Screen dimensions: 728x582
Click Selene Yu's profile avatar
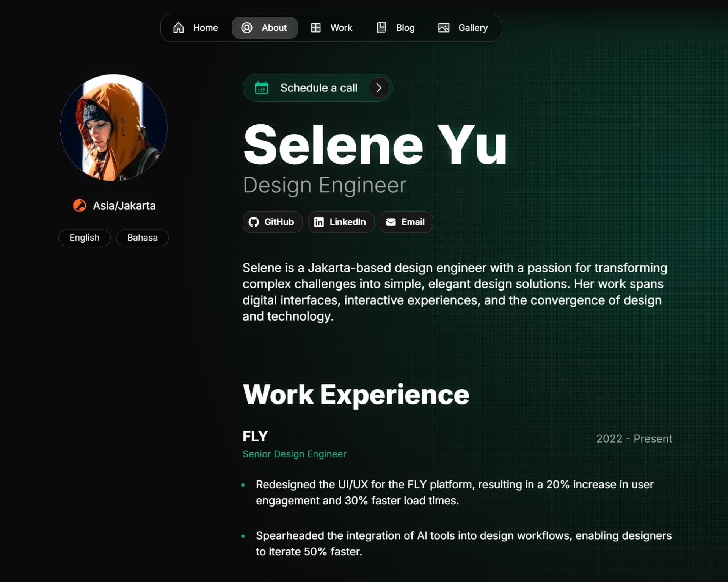tap(114, 128)
